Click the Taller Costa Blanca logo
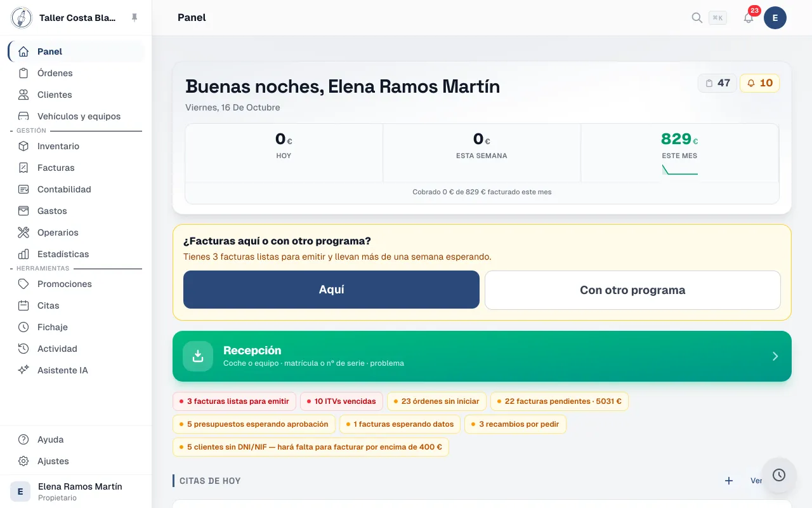The width and height of the screenshot is (812, 508). click(x=22, y=18)
